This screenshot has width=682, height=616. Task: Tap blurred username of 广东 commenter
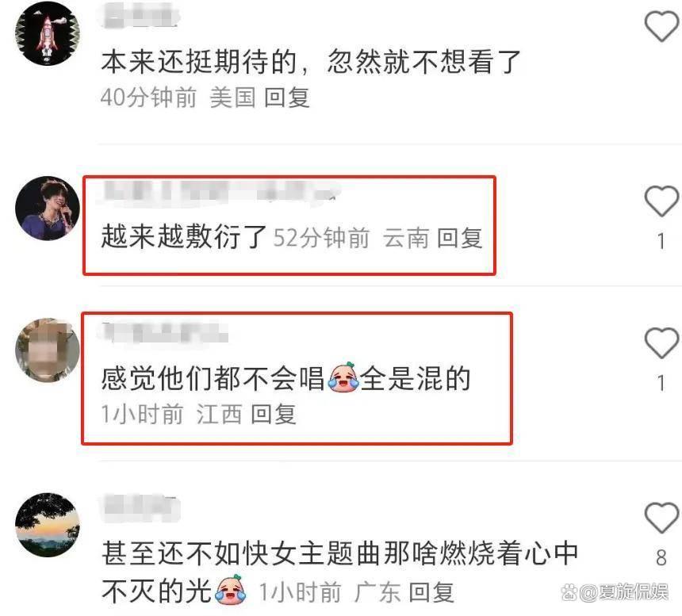coord(140,507)
